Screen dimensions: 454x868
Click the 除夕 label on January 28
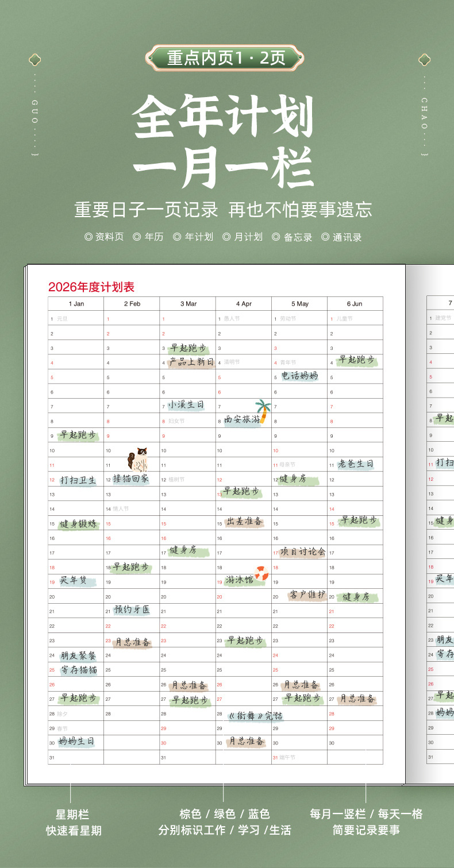62,714
